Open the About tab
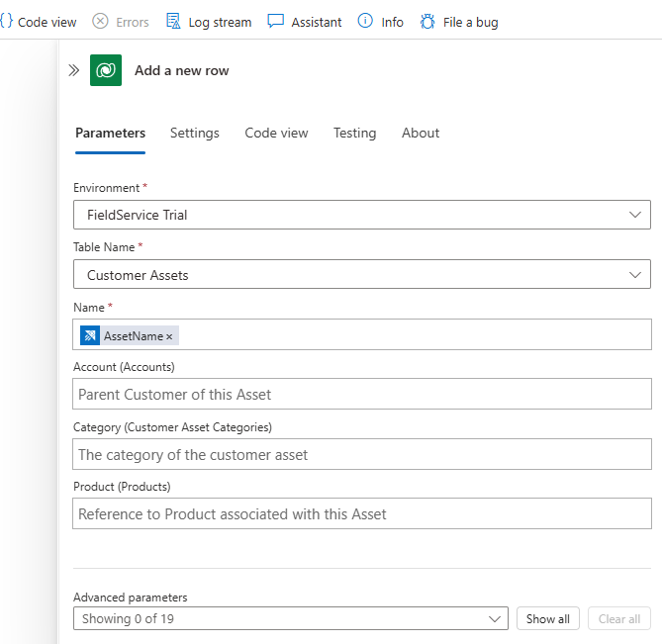Image resolution: width=662 pixels, height=644 pixels. point(421,134)
